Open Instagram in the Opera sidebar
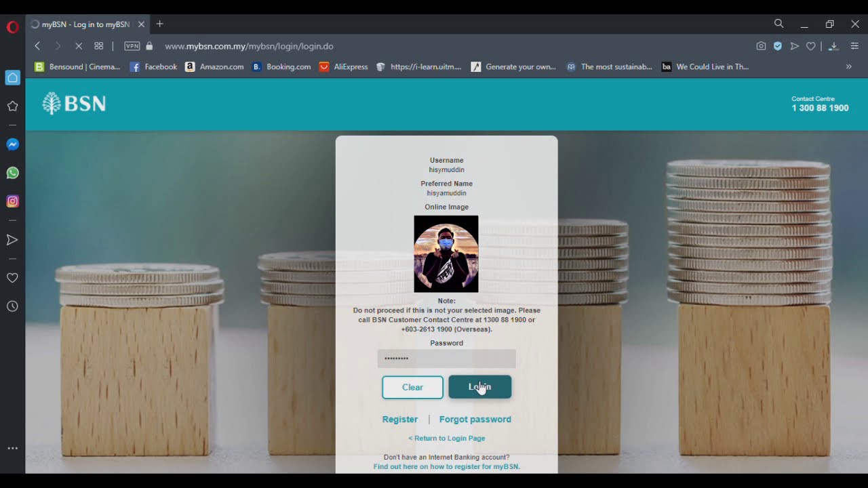The width and height of the screenshot is (868, 488). [x=12, y=201]
